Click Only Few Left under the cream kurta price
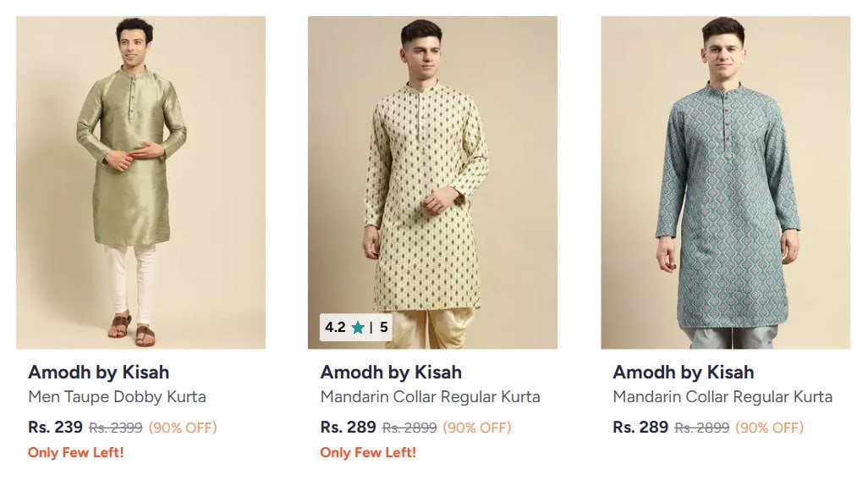 pos(368,452)
